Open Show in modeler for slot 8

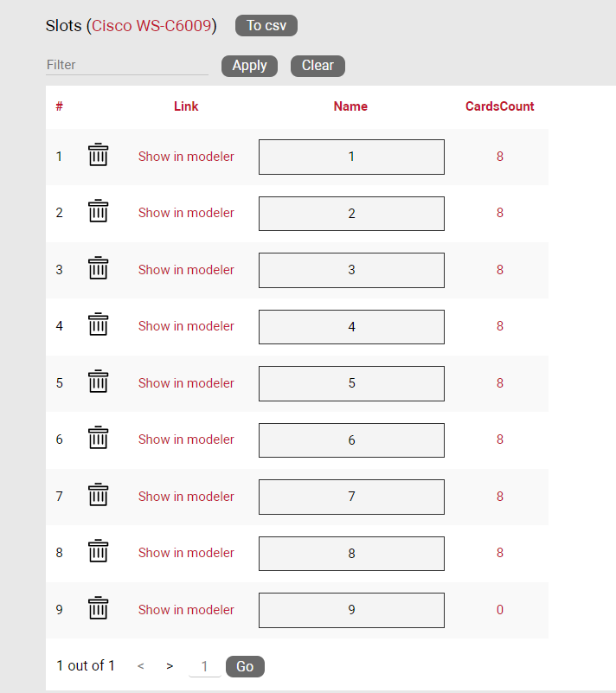pyautogui.click(x=186, y=553)
